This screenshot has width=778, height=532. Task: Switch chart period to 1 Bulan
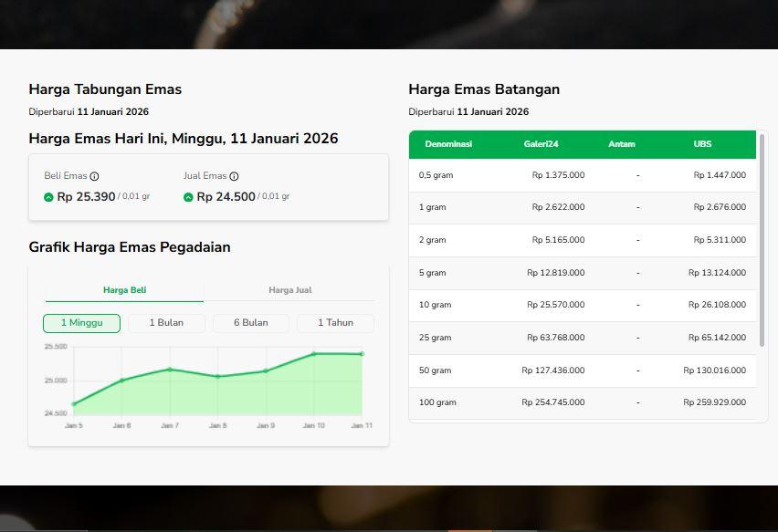pyautogui.click(x=166, y=322)
